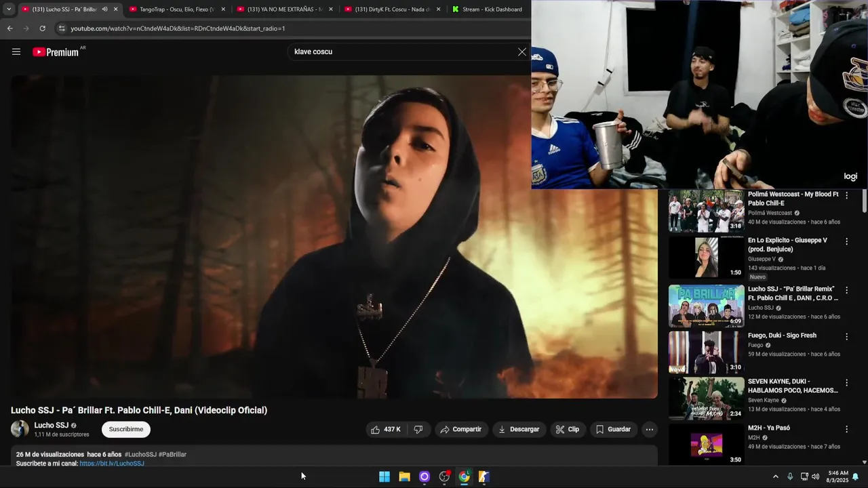Open the tab search dropdown arrow
Screen dimensions: 868x488
(8, 9)
